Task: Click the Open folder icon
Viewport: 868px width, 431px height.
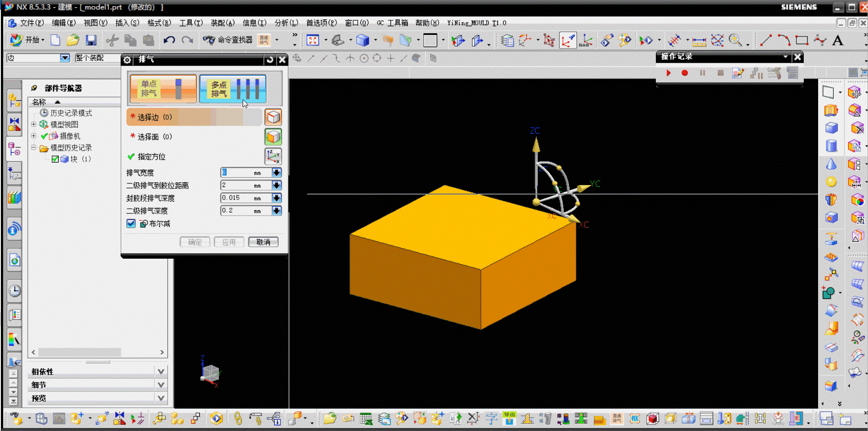Action: [73, 40]
